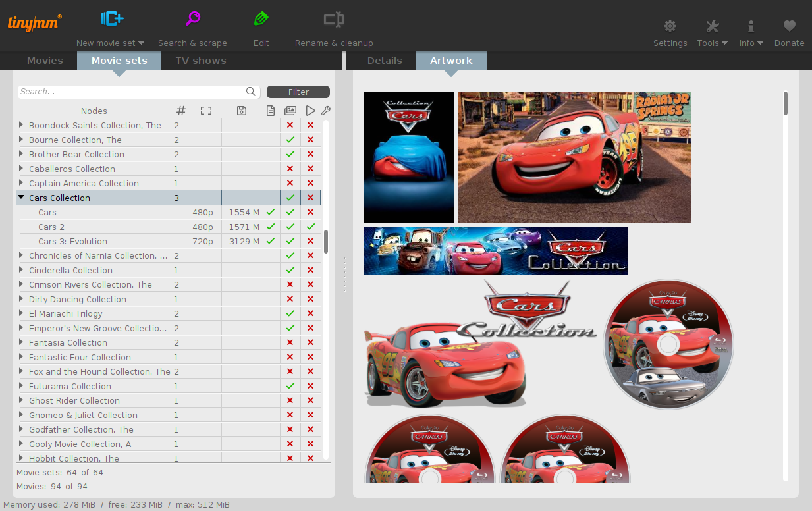
Task: Click the Donate heart icon
Action: 790,26
